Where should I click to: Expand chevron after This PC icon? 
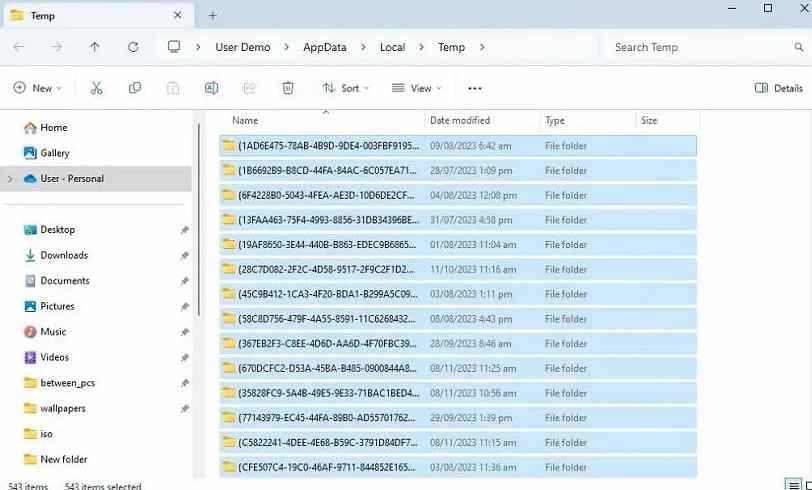pos(198,47)
